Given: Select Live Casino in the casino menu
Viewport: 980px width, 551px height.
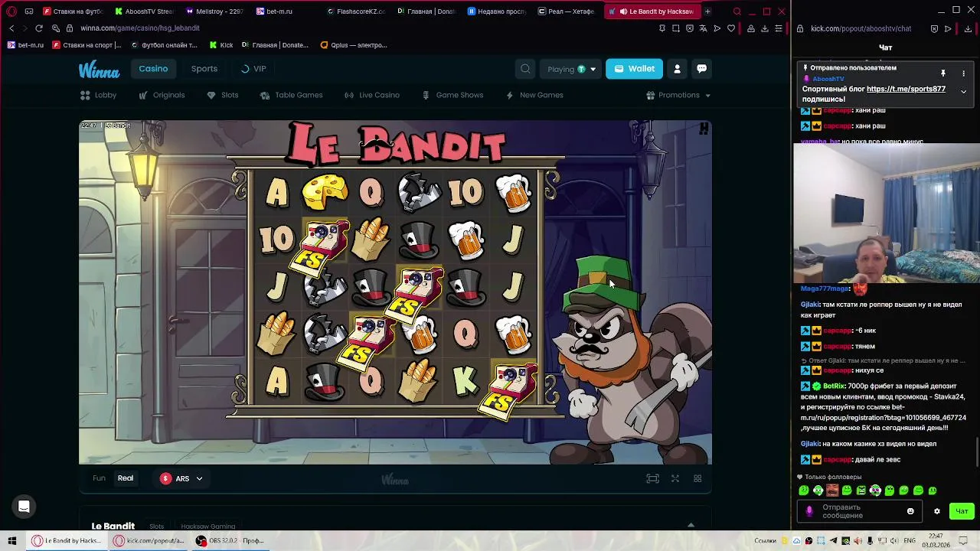Looking at the screenshot, I should pyautogui.click(x=372, y=95).
